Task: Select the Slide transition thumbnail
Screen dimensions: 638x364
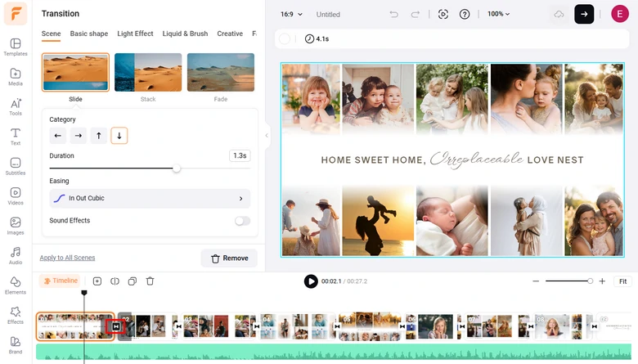Action: [x=75, y=73]
